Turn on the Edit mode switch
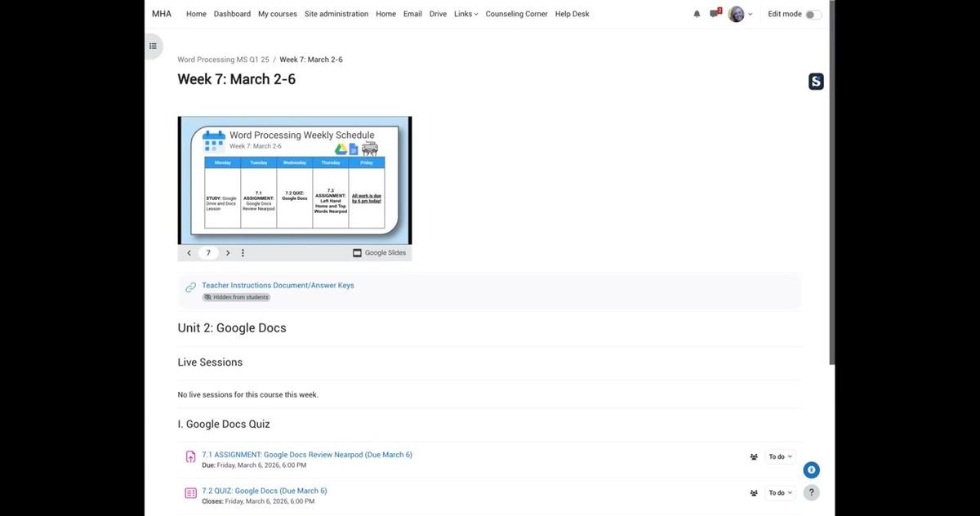The height and width of the screenshot is (516, 980). tap(813, 14)
